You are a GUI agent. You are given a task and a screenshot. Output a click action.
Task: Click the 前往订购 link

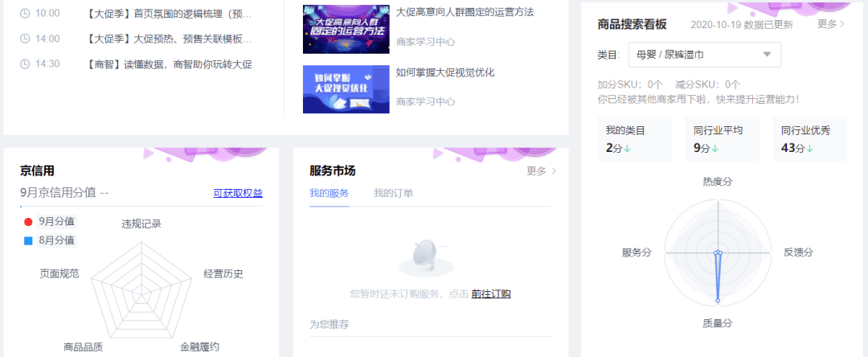(491, 294)
